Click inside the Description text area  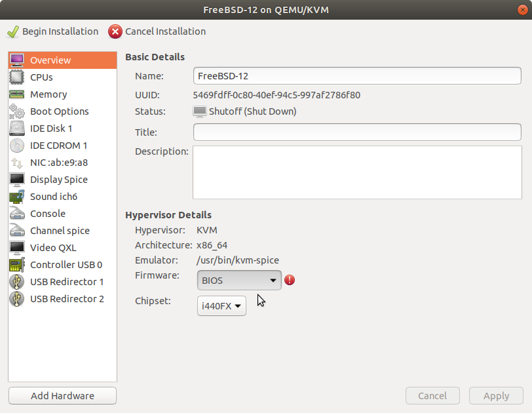tap(357, 172)
